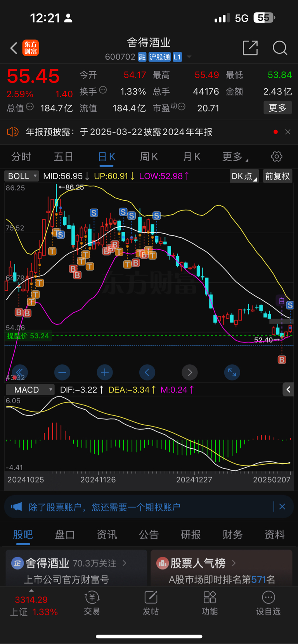Zoom in chart with plus icon
Viewport: 298px width, 644px height.
point(105,373)
